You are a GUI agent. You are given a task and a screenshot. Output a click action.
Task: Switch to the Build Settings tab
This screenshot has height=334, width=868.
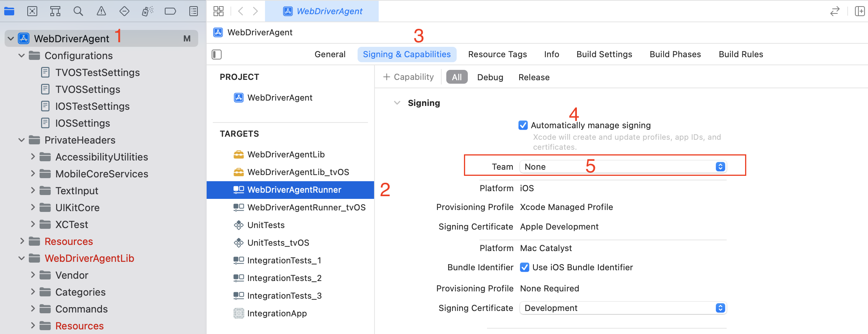[x=604, y=55]
